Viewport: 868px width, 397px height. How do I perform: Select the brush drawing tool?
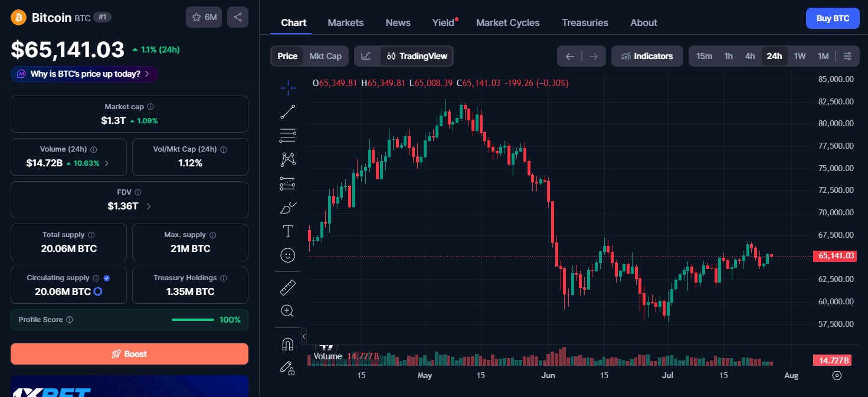(288, 207)
